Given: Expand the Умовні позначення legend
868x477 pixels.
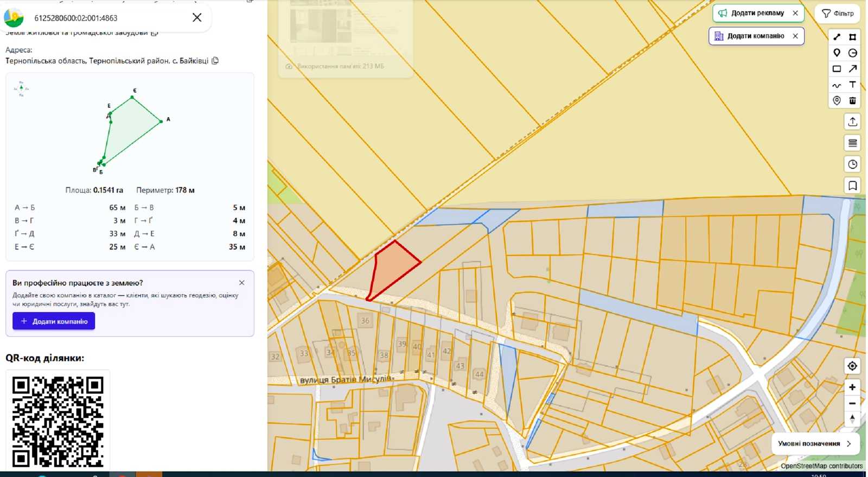Looking at the screenshot, I should pos(815,443).
